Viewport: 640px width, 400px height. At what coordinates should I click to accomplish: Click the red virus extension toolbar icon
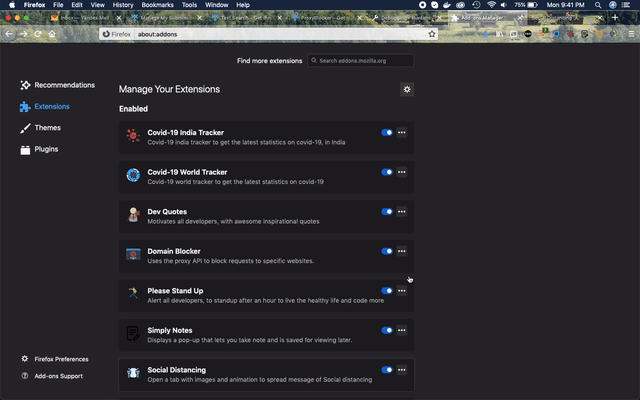tap(571, 34)
